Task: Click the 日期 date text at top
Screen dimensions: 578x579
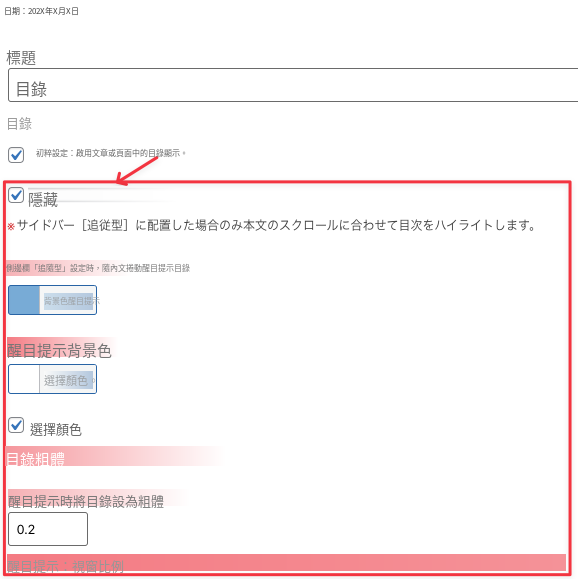Action: pos(41,11)
